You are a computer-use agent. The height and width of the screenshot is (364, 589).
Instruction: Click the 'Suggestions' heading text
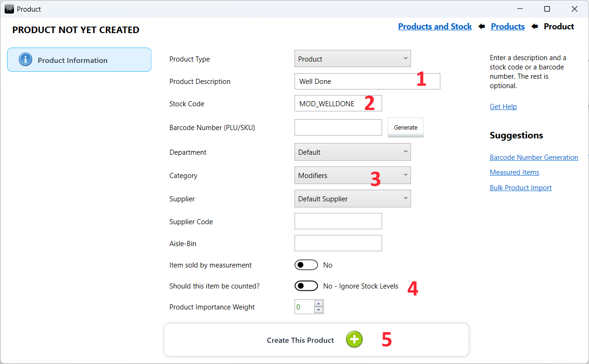pyautogui.click(x=516, y=135)
